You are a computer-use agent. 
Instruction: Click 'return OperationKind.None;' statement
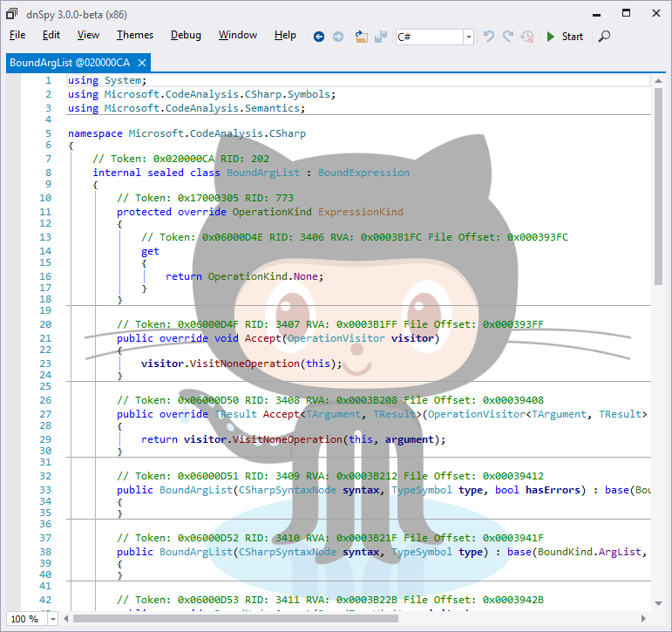click(x=244, y=276)
